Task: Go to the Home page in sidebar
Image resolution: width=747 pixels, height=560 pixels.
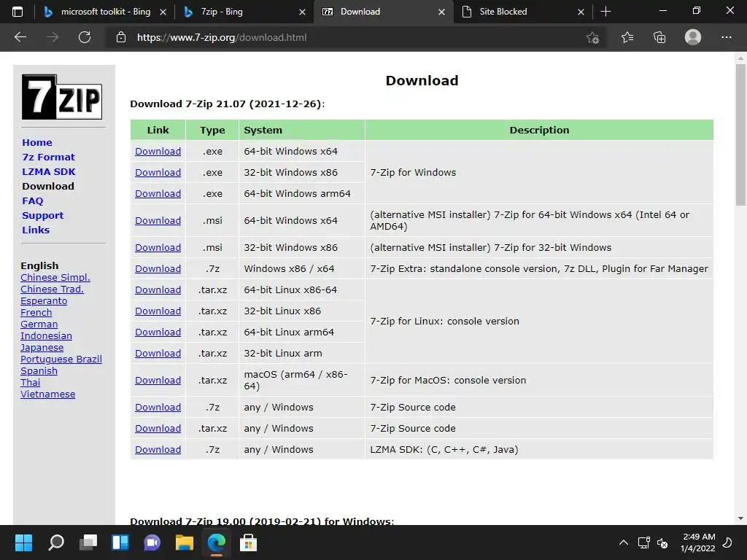Action: coord(37,142)
